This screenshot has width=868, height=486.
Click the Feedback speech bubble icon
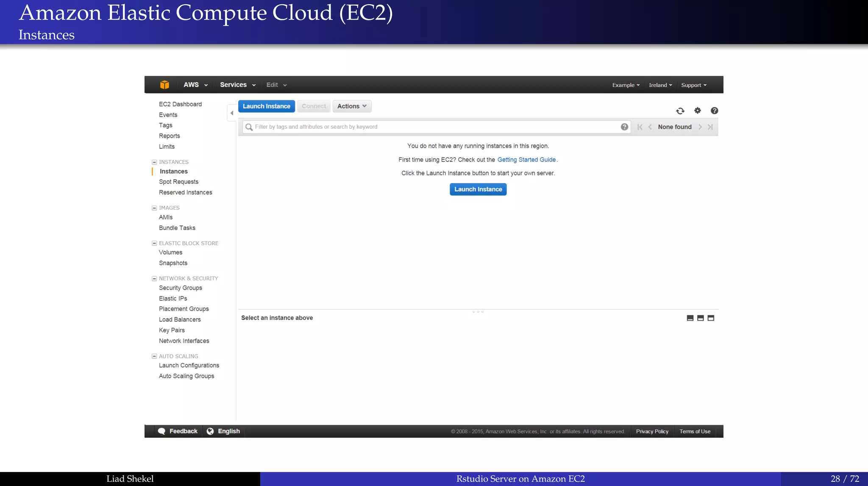click(161, 431)
